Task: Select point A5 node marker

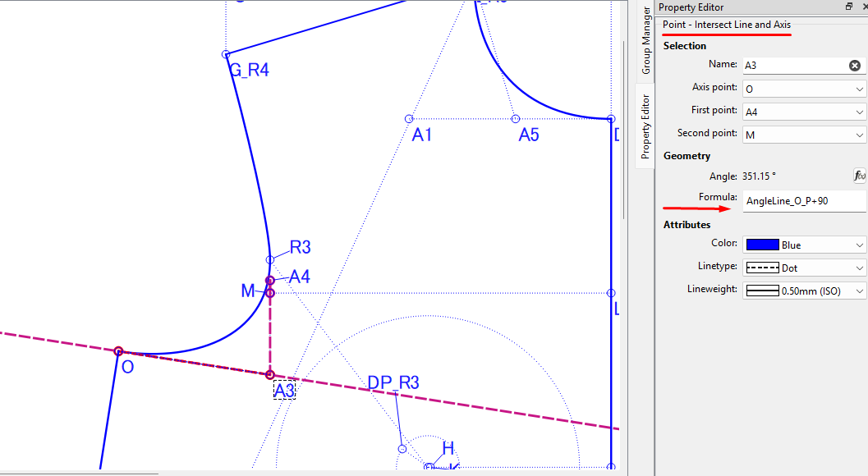Action: coord(516,119)
